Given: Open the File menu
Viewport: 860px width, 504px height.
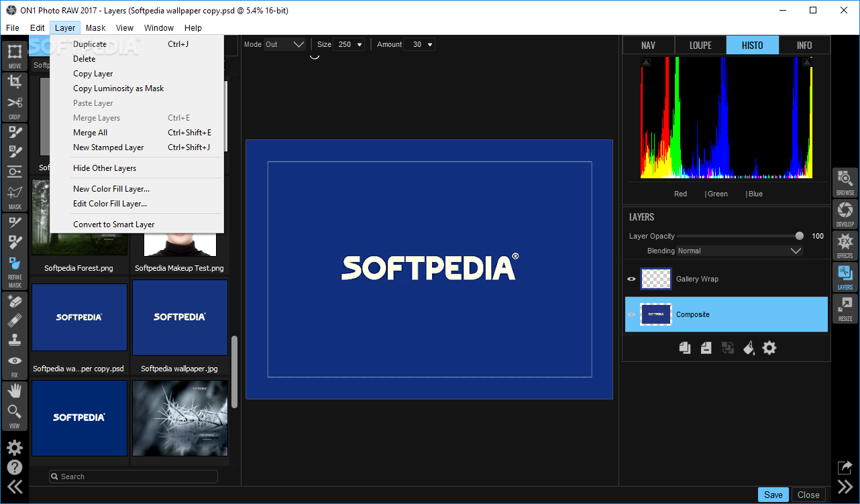Looking at the screenshot, I should click(13, 27).
